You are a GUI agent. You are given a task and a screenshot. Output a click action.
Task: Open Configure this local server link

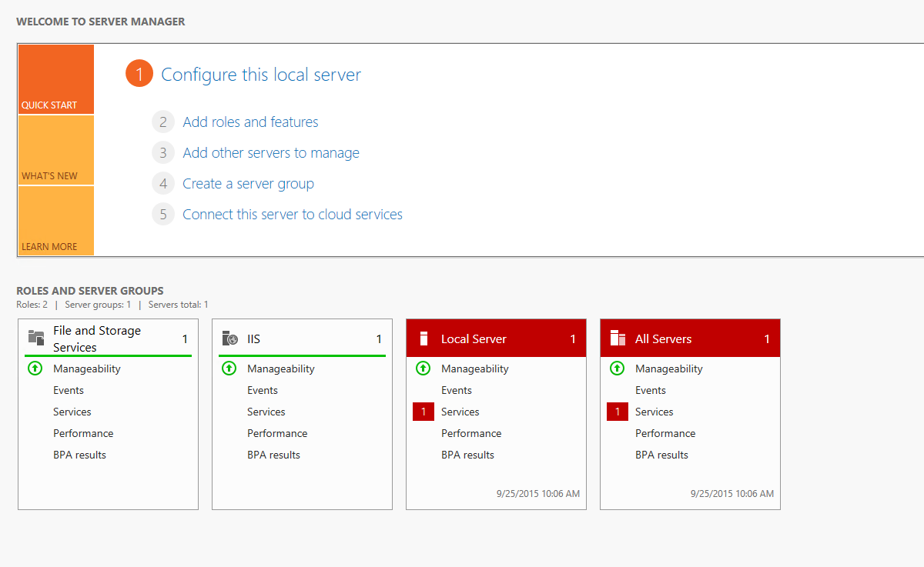click(x=261, y=75)
